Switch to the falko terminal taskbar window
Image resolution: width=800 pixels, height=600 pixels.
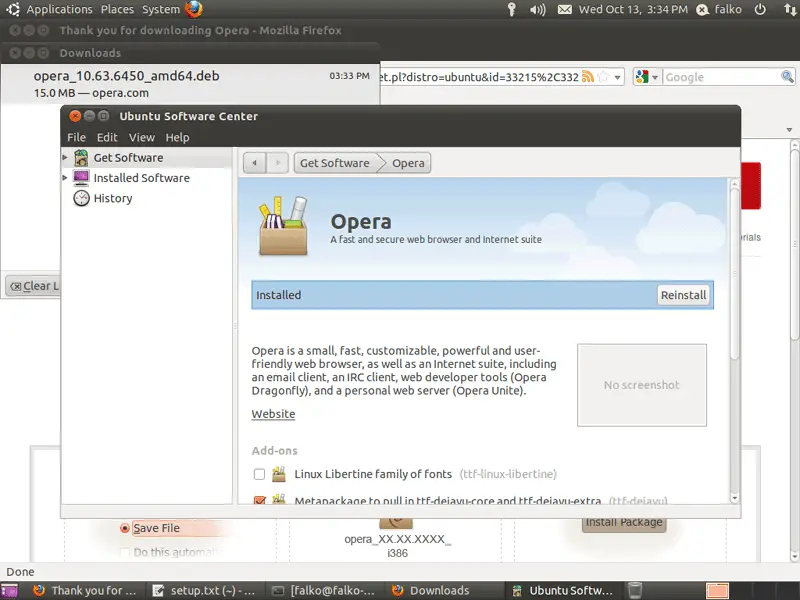(x=324, y=591)
